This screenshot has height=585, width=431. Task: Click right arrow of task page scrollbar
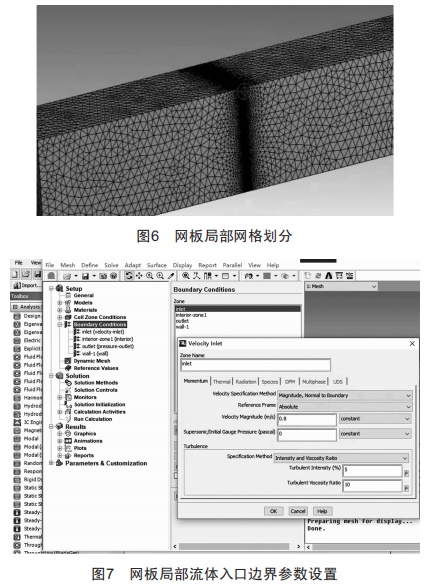coord(298,547)
